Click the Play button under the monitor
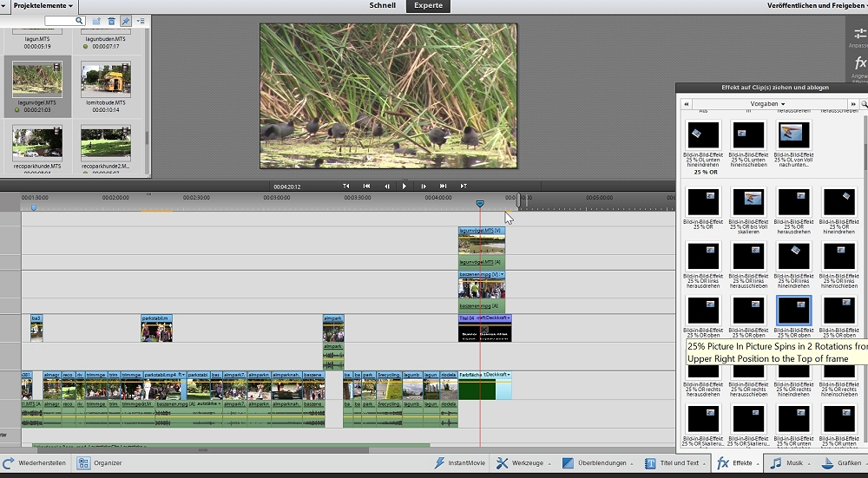Viewport: 868px width, 478px height. [x=404, y=186]
